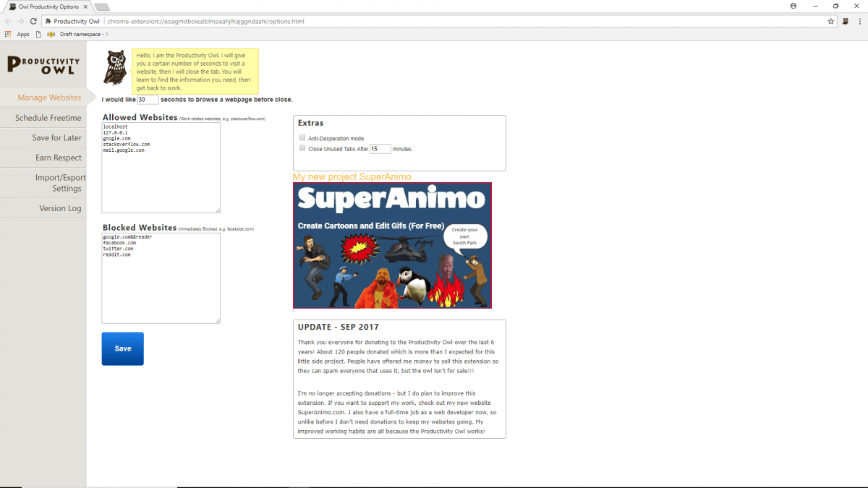868x488 pixels.
Task: Click the bookmark star in the address bar
Action: 830,21
